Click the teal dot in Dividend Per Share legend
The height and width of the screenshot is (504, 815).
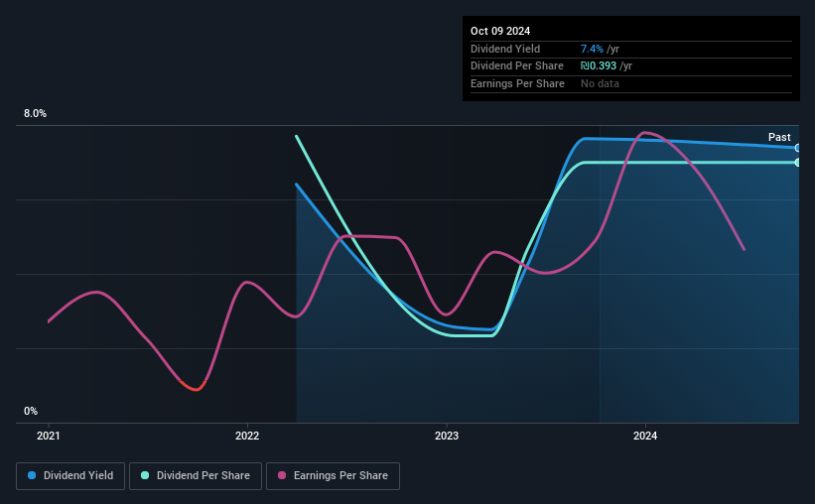pos(145,475)
